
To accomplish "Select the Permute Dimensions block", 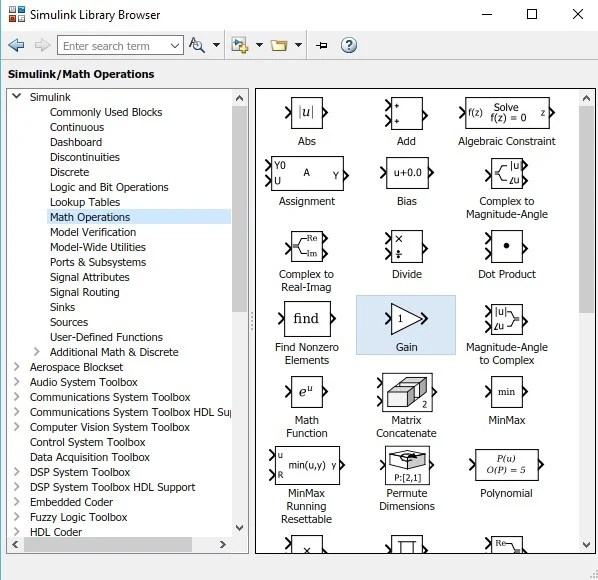I will coord(407,465).
